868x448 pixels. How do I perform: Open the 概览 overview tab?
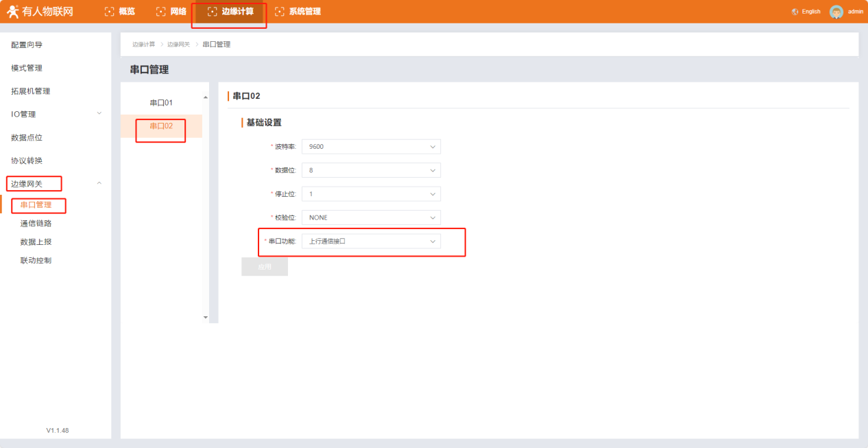coord(119,12)
